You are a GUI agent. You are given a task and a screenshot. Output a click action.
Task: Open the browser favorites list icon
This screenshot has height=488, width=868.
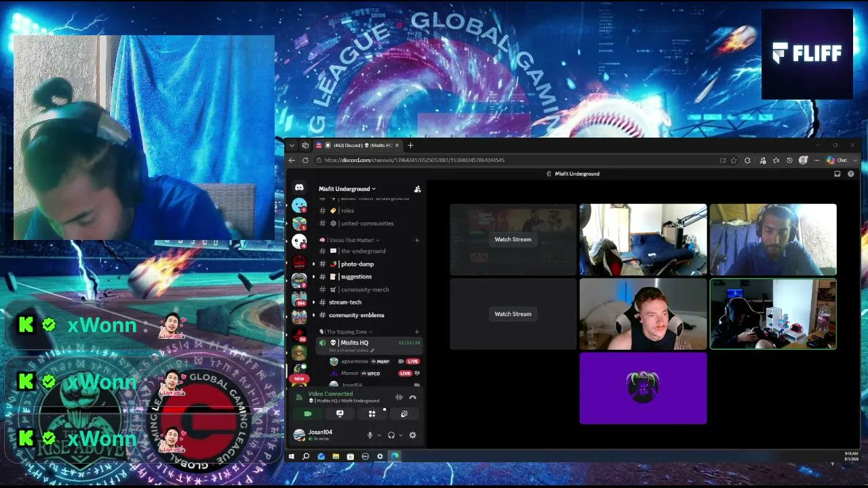pyautogui.click(x=776, y=161)
